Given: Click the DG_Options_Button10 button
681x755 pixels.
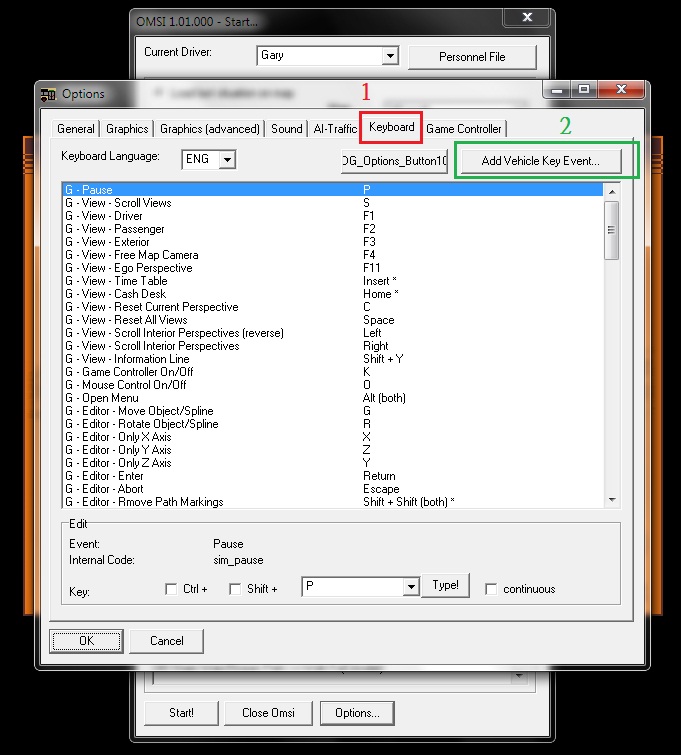Looking at the screenshot, I should (394, 161).
